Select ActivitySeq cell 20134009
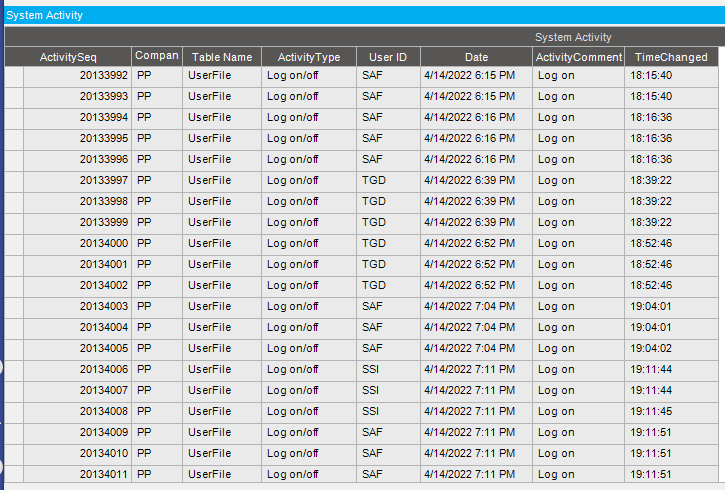The width and height of the screenshot is (725, 490). click(78, 433)
